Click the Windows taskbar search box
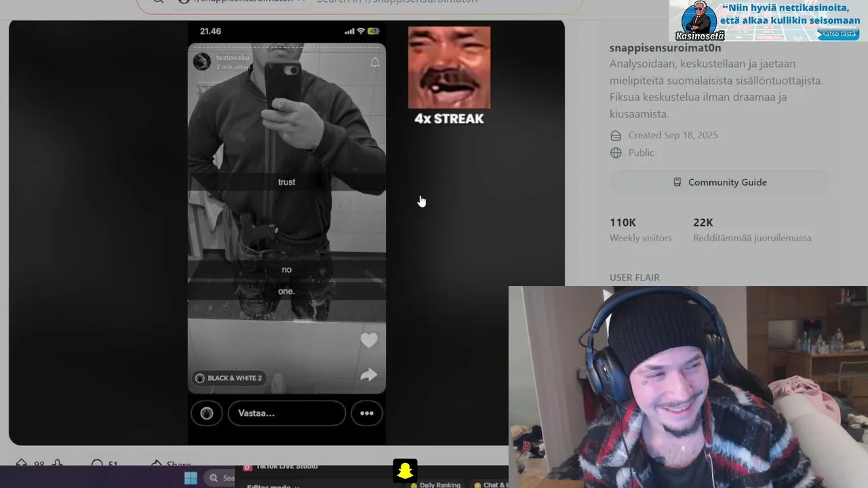 (220, 478)
